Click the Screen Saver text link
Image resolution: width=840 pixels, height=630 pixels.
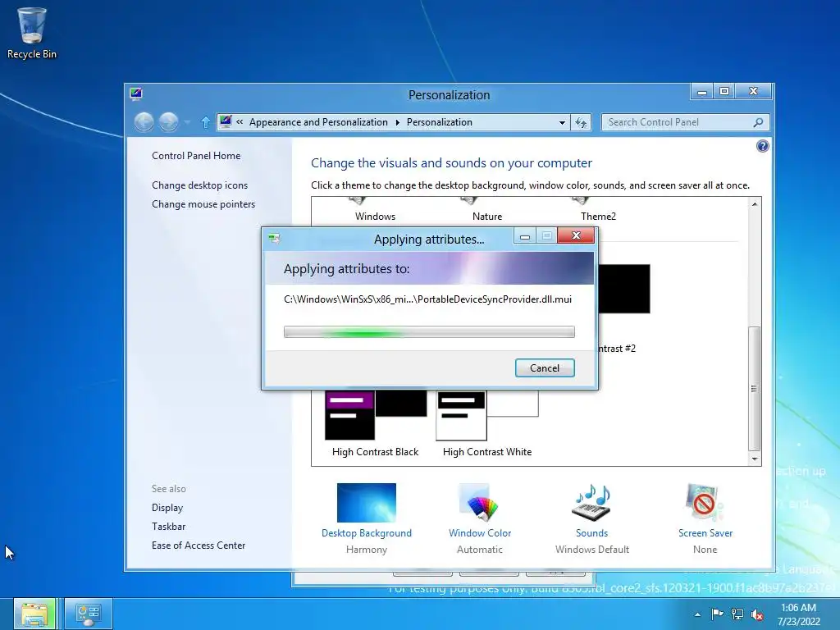[705, 533]
